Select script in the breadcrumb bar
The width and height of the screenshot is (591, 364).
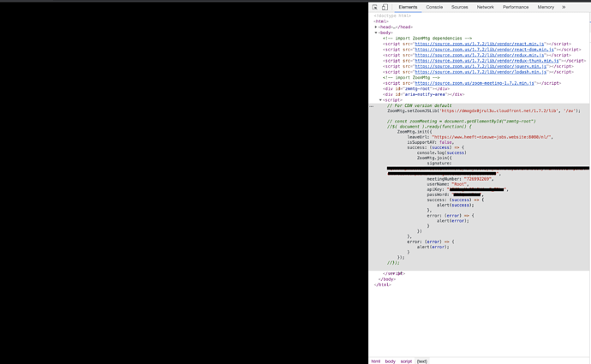406,361
